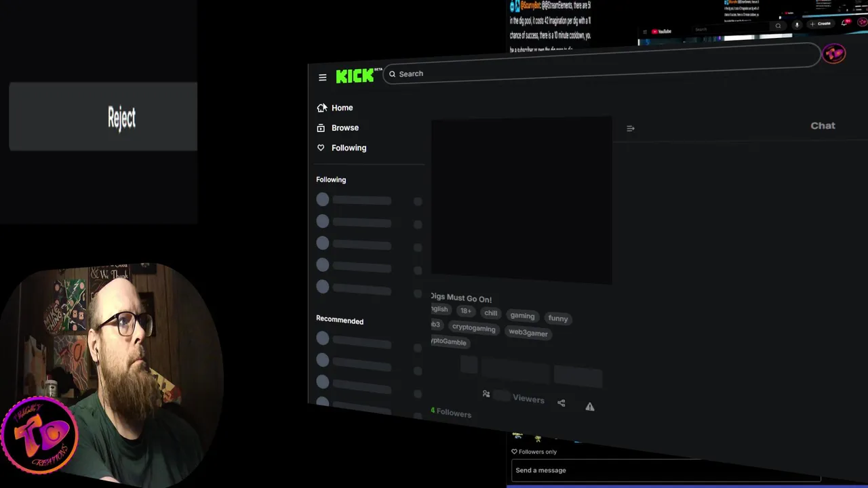Viewport: 868px width, 488px height.
Task: Click the 4 Followers text
Action: pos(451,412)
